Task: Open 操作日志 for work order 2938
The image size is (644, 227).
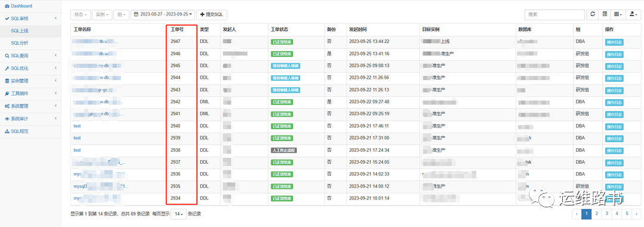Action: point(614,151)
